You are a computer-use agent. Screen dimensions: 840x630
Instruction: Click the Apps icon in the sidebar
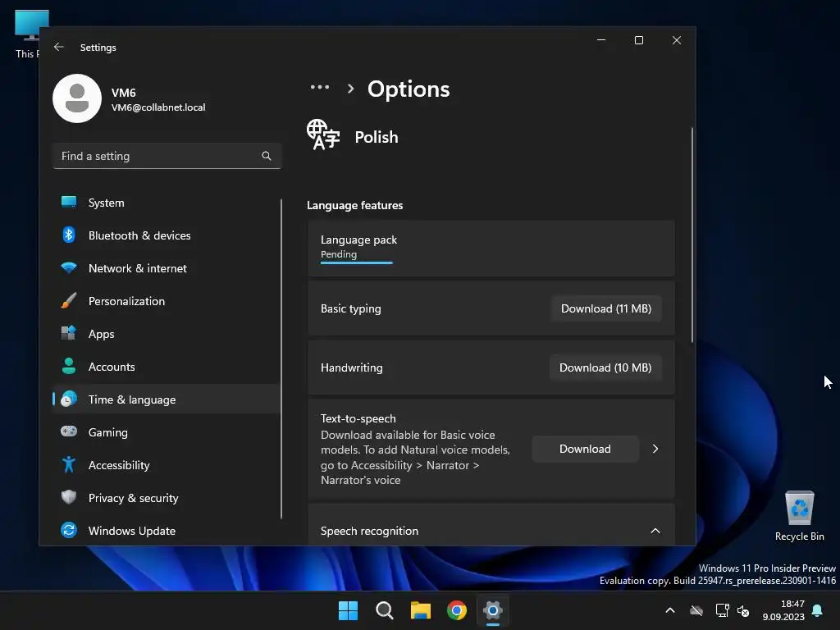69,333
